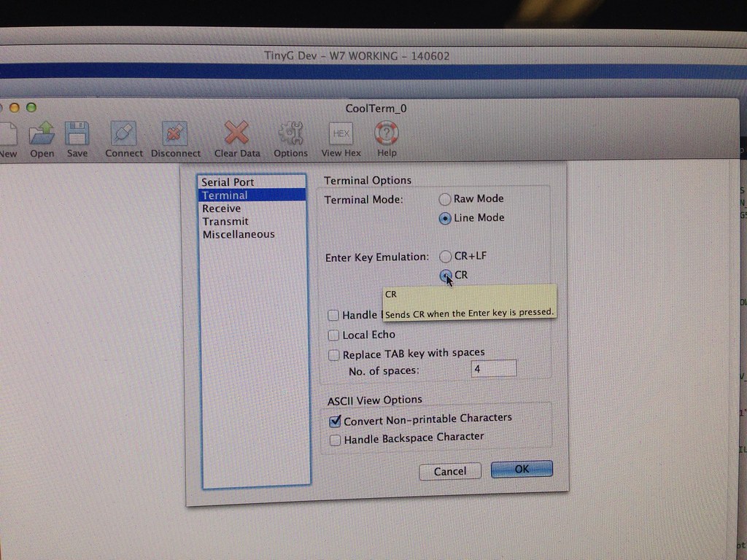The height and width of the screenshot is (560, 747).
Task: Click the Disconnect icon in toolbar
Action: (175, 133)
